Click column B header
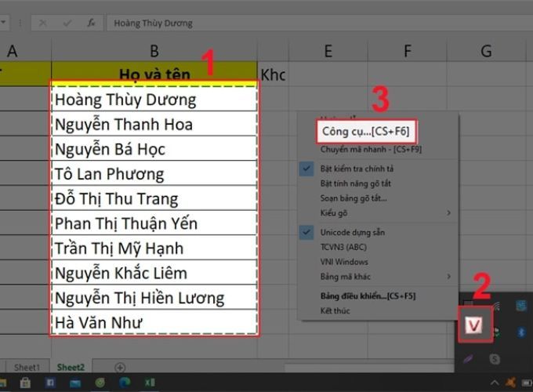 pyautogui.click(x=154, y=51)
